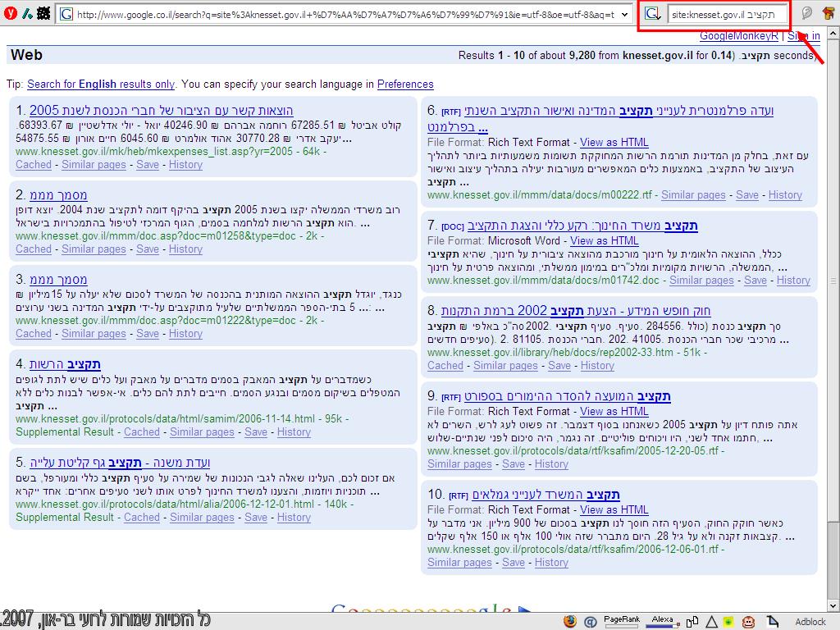
Task: Open result 2 title link
Action: [58, 195]
